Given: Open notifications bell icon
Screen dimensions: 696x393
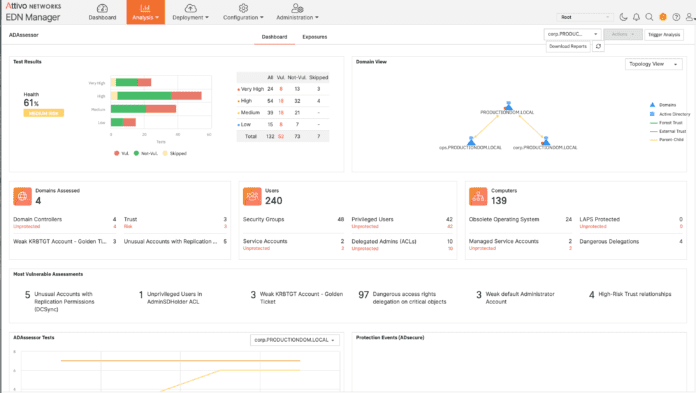Looking at the screenshot, I should click(636, 17).
